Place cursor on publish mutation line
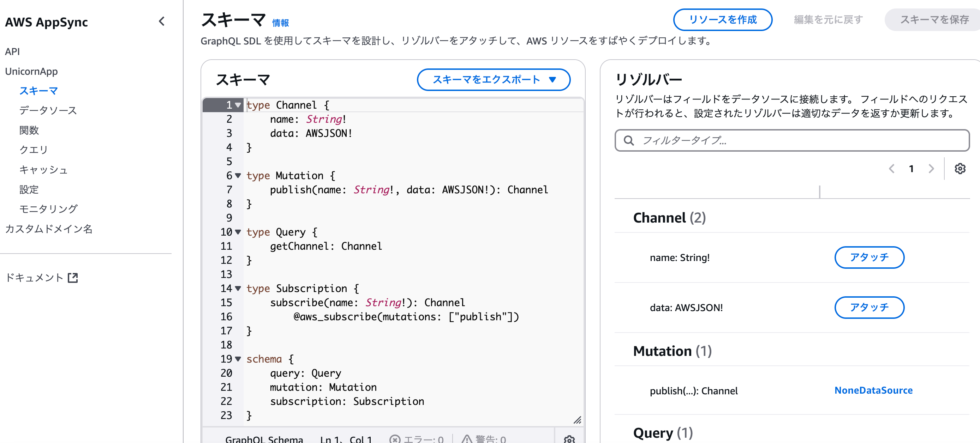 (x=409, y=190)
